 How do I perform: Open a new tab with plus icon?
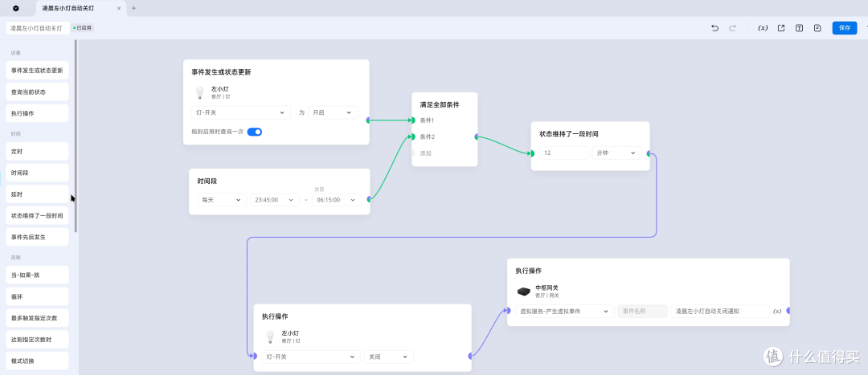133,8
